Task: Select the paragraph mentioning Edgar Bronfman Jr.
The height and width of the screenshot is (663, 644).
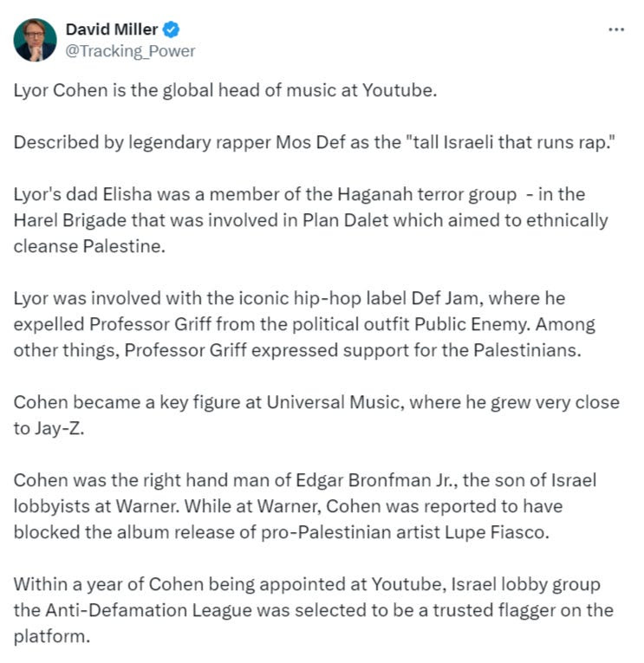Action: coord(305,506)
